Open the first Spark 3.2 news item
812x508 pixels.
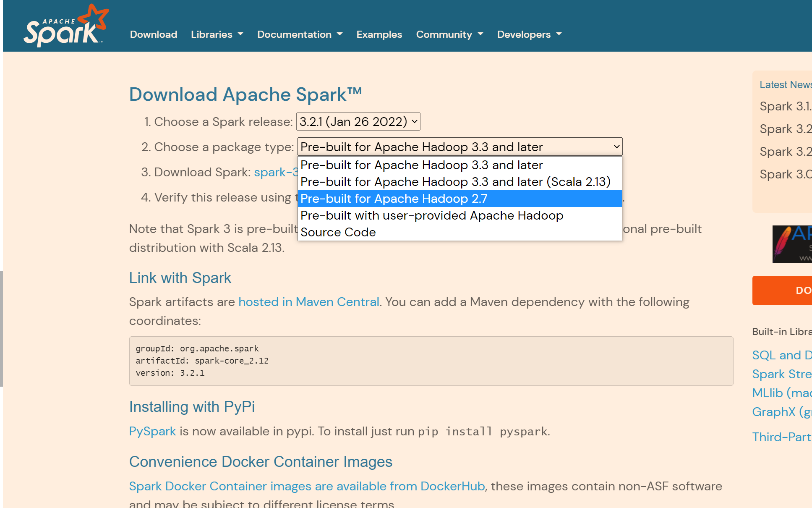tap(786, 129)
